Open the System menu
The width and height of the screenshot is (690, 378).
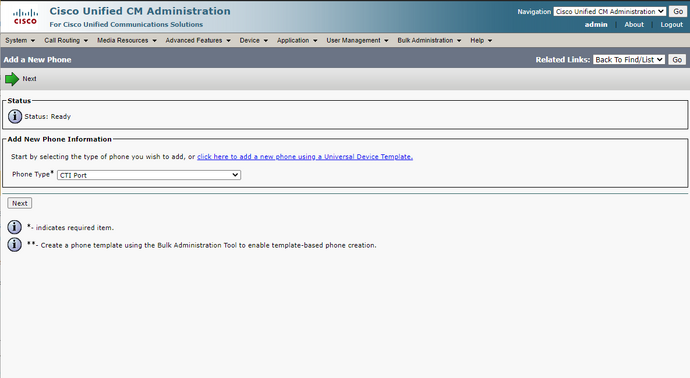[20, 40]
